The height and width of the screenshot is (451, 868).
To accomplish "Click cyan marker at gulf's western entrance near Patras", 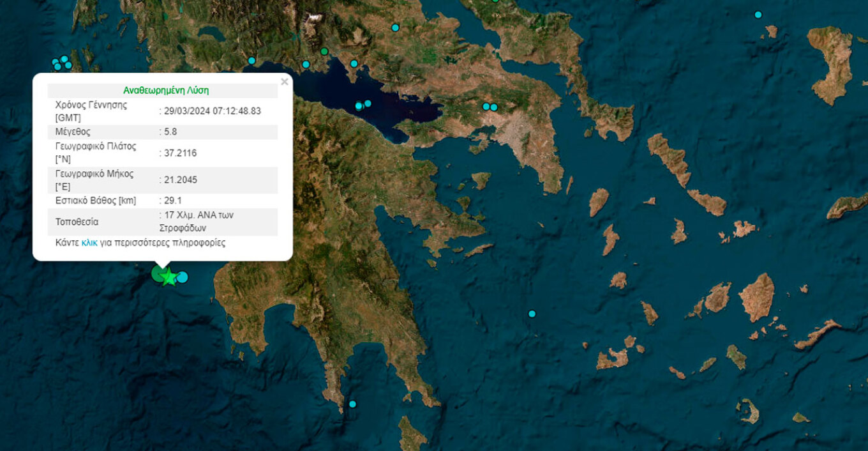I will 251,61.
